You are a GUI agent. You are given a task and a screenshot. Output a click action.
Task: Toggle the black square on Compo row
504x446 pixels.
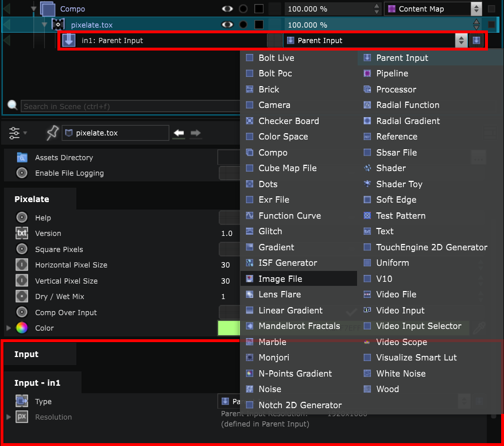(x=259, y=9)
